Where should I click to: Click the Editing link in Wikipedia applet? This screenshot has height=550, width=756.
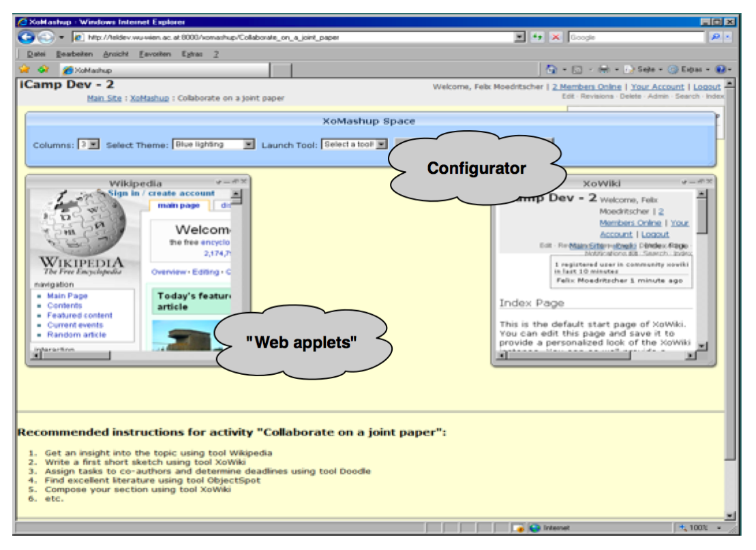pos(205,272)
